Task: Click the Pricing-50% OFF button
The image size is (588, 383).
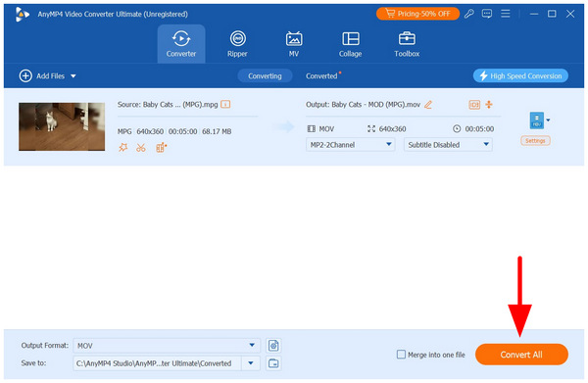Action: (417, 14)
